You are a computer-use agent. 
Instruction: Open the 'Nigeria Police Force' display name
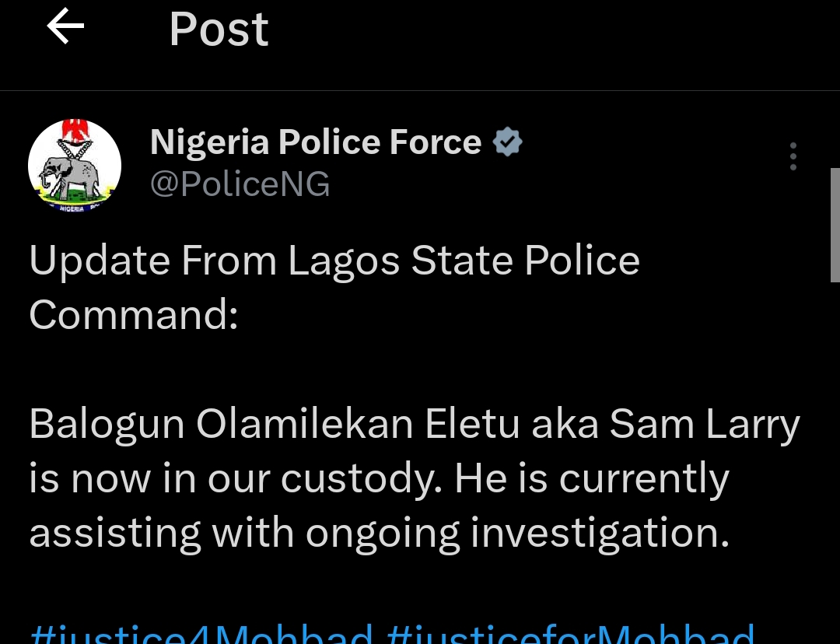pos(315,142)
